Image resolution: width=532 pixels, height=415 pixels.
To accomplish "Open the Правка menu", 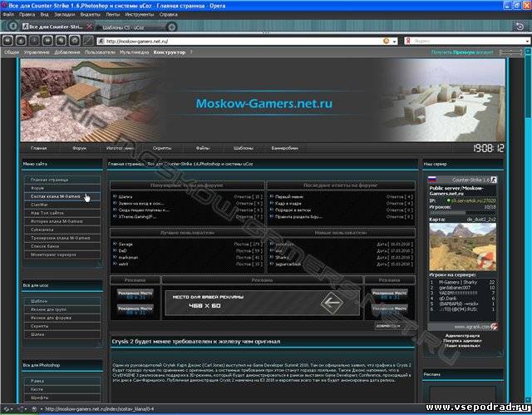I will pyautogui.click(x=27, y=15).
